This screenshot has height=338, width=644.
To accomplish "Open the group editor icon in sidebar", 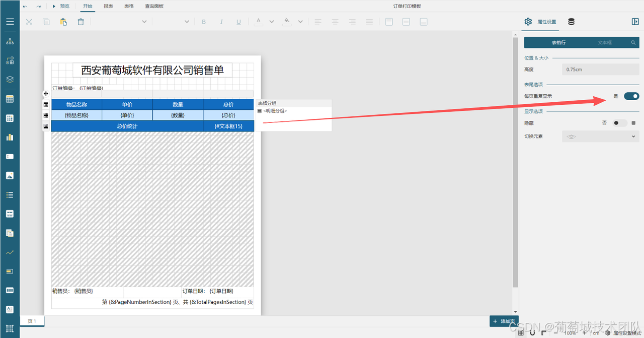I will [10, 60].
